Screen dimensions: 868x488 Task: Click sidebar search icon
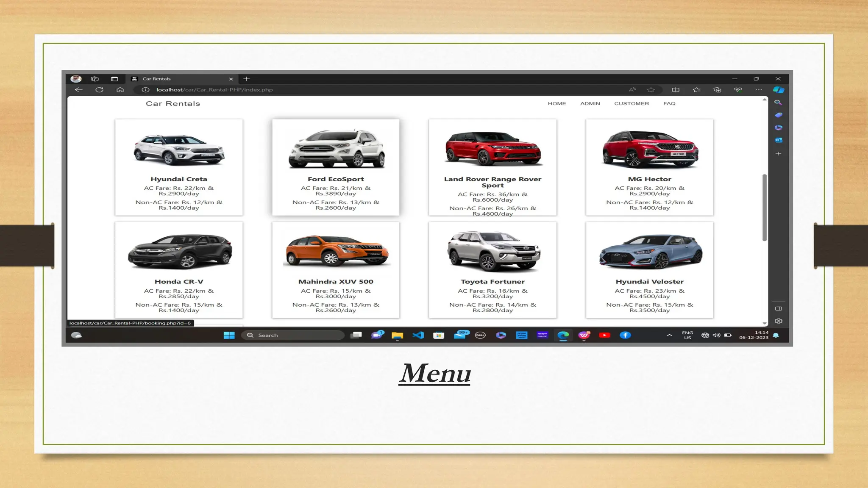pos(778,103)
